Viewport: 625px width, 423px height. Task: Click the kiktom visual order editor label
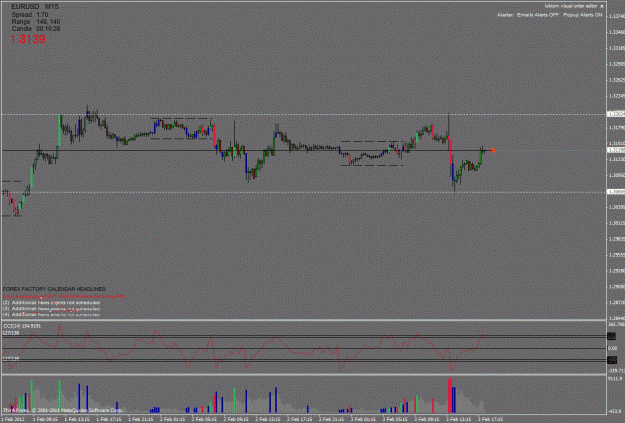(571, 6)
